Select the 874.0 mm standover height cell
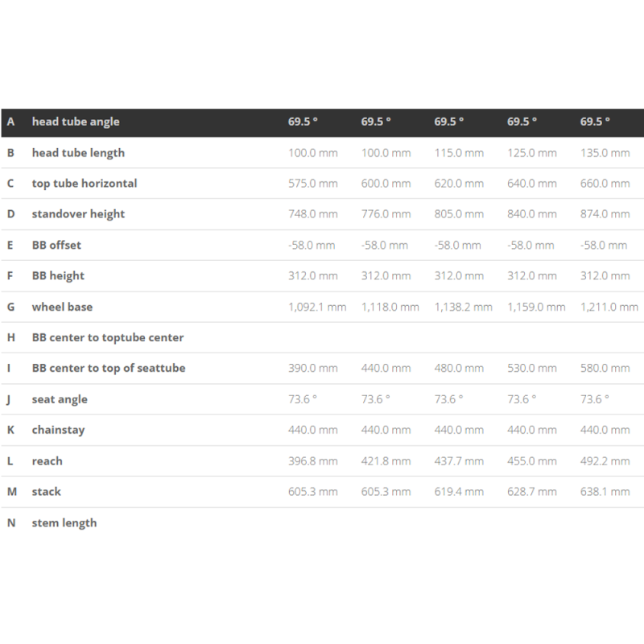 605,214
